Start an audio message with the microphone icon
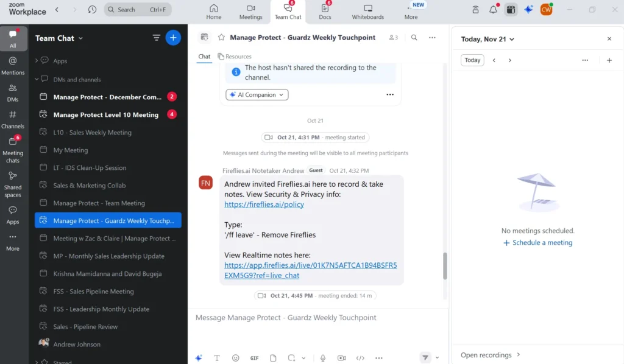Image resolution: width=624 pixels, height=364 pixels. [322, 358]
